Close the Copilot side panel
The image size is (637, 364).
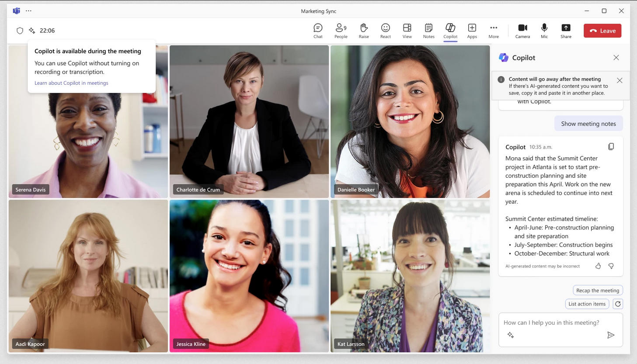click(x=616, y=58)
